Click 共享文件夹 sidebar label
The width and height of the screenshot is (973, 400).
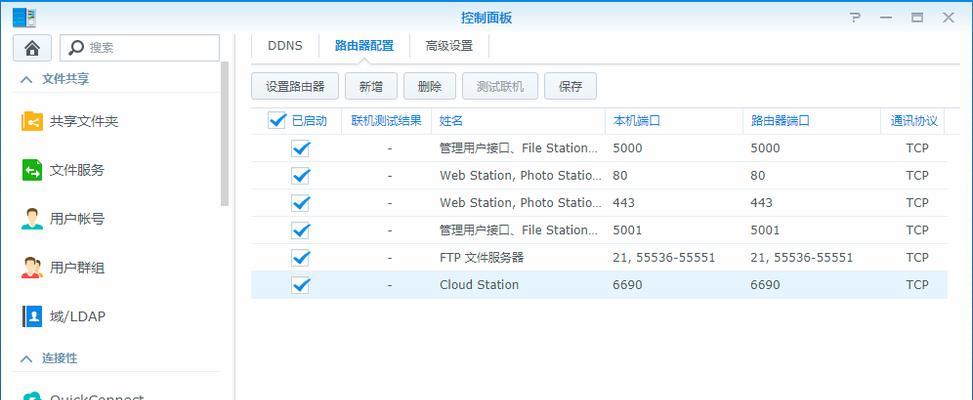click(84, 122)
